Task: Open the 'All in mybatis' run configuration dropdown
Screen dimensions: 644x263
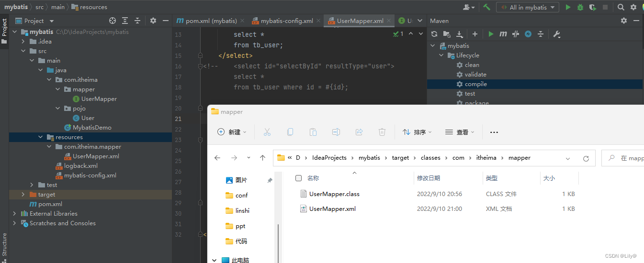Action: click(528, 7)
